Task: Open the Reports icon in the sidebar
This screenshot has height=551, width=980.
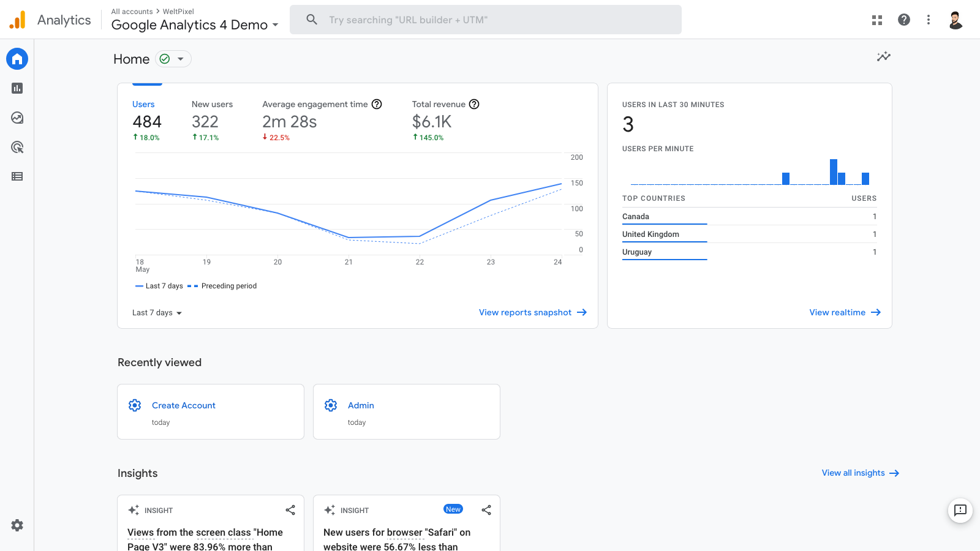Action: coord(17,88)
